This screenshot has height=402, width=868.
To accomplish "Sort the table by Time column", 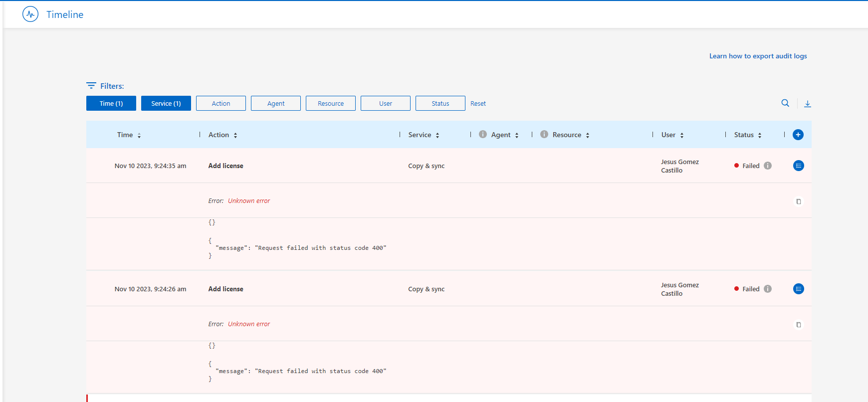I will tap(139, 135).
